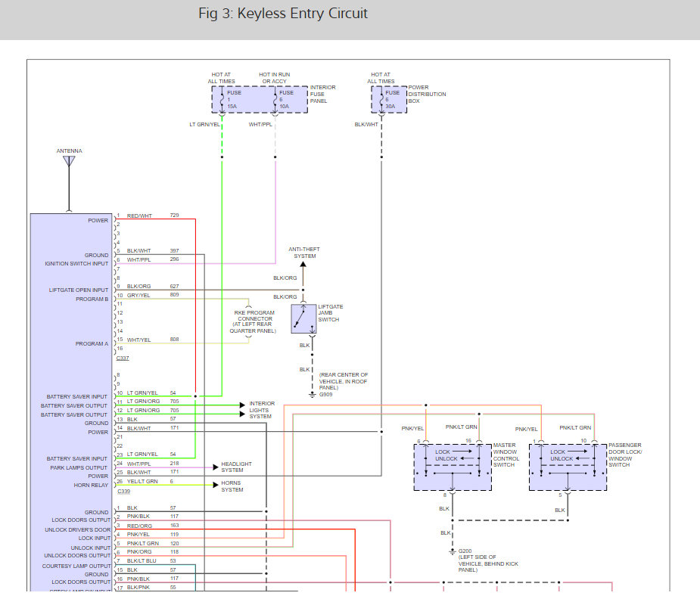700x599 pixels.
Task: Click the arrow pointing to Horns System
Action: (216, 484)
